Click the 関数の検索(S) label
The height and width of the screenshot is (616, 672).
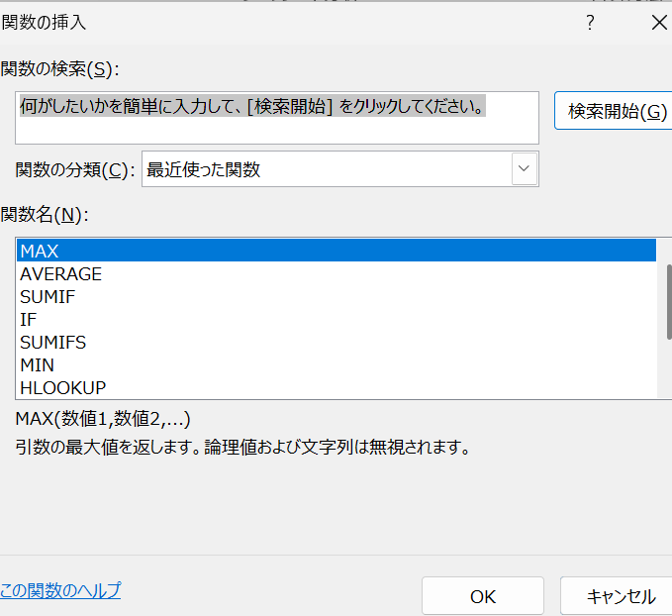pyautogui.click(x=59, y=69)
